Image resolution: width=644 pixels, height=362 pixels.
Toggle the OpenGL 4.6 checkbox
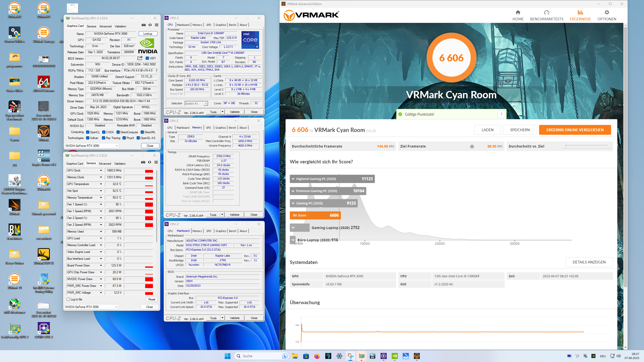pos(138,138)
